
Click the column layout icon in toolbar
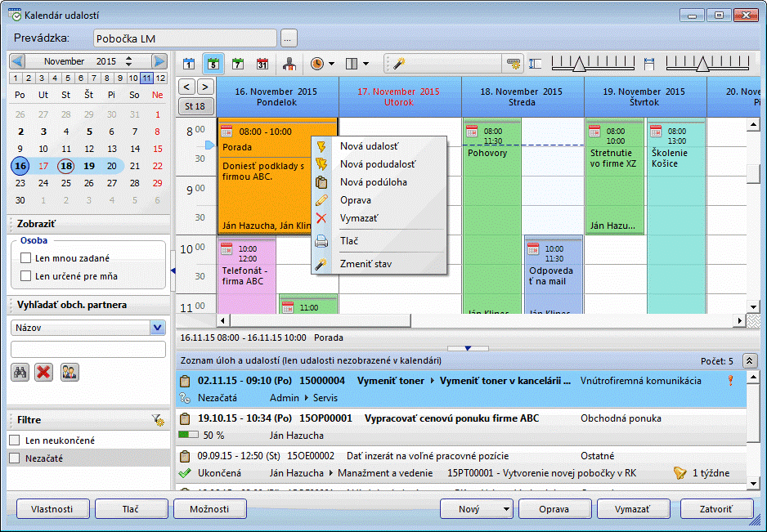352,64
